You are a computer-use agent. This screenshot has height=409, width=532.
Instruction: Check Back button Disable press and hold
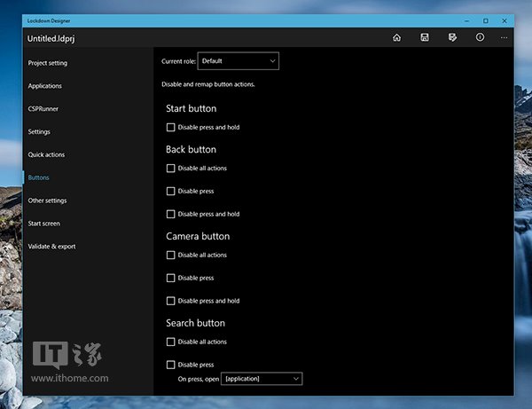(x=170, y=214)
